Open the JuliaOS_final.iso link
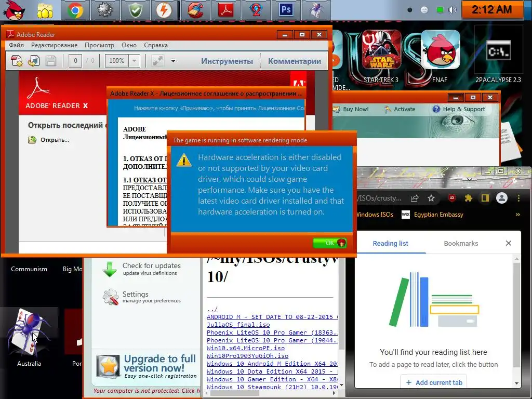Screen dimensions: 532x399 (238, 325)
